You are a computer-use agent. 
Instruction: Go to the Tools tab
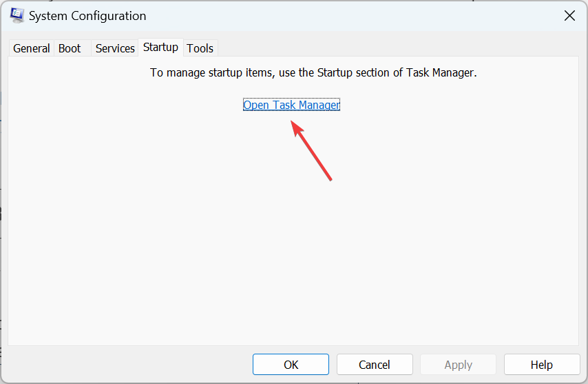click(200, 48)
